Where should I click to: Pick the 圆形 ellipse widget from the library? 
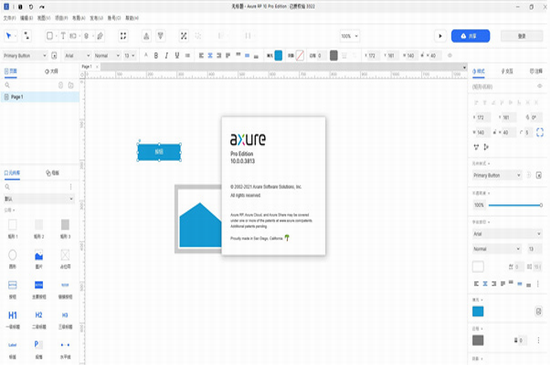tap(12, 259)
